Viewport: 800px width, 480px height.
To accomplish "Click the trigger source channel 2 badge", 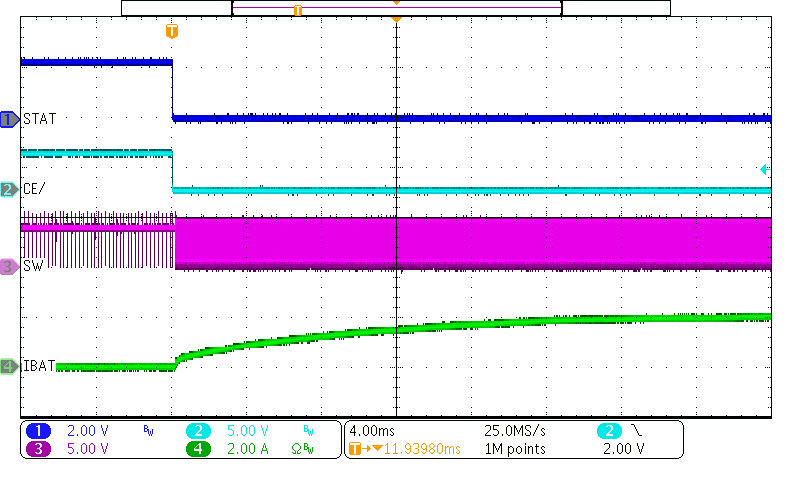I will click(x=611, y=430).
